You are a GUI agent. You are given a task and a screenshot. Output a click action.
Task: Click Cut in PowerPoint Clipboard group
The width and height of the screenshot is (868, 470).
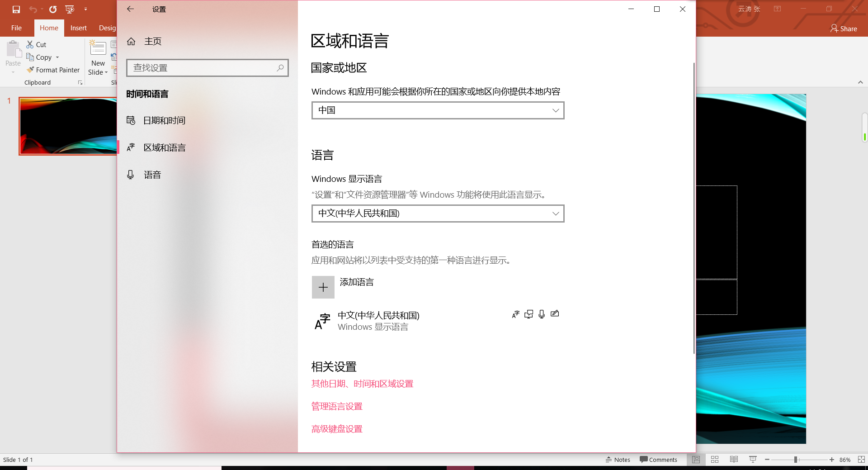coord(36,44)
